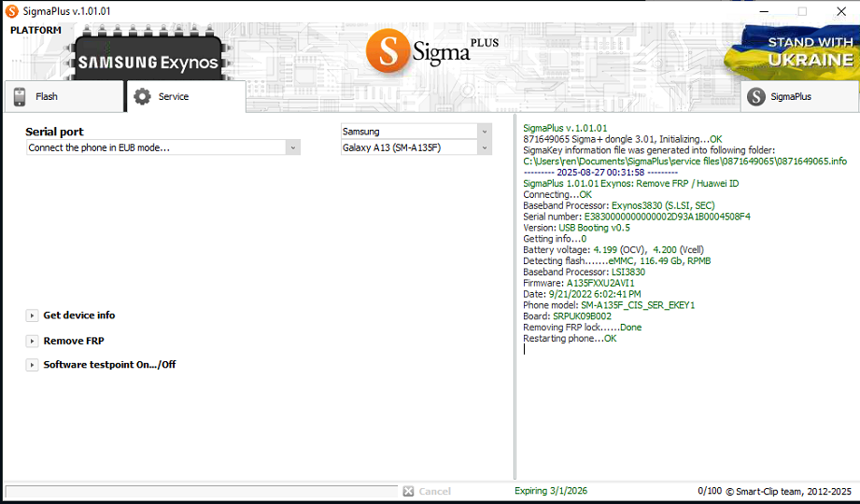This screenshot has width=860, height=504.
Task: Click the phone icon on Flash tab
Action: coord(20,96)
